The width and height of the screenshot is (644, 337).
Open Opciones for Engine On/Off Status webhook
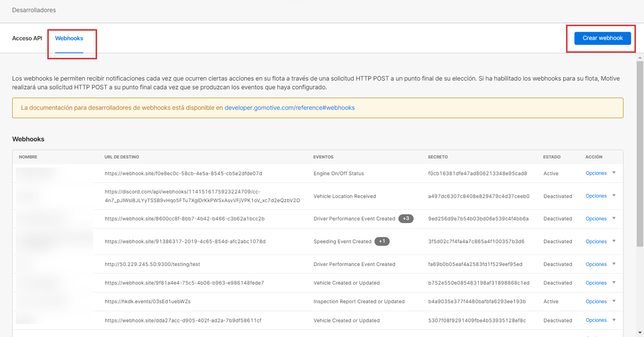(596, 174)
